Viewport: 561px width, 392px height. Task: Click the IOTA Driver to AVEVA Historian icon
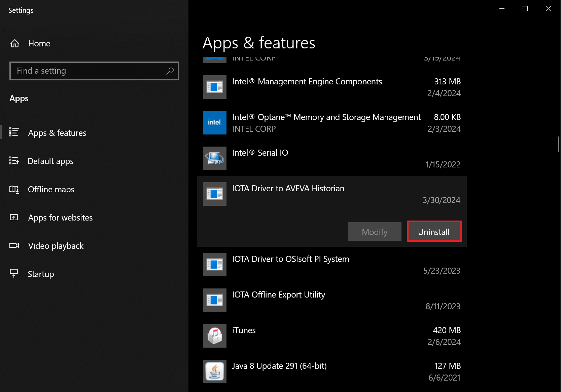[x=215, y=194]
